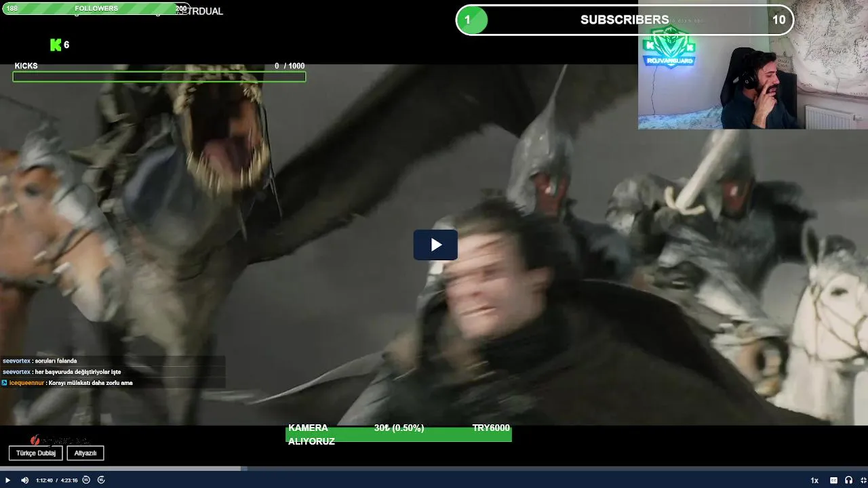Click the Kick logo icon
Screen dimensions: 868x488
point(56,45)
